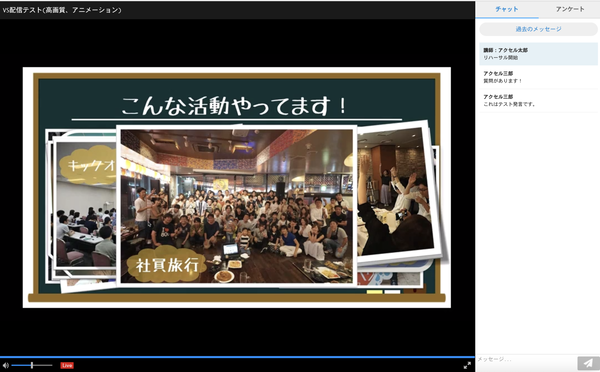Open the アンケート tab

[569, 9]
